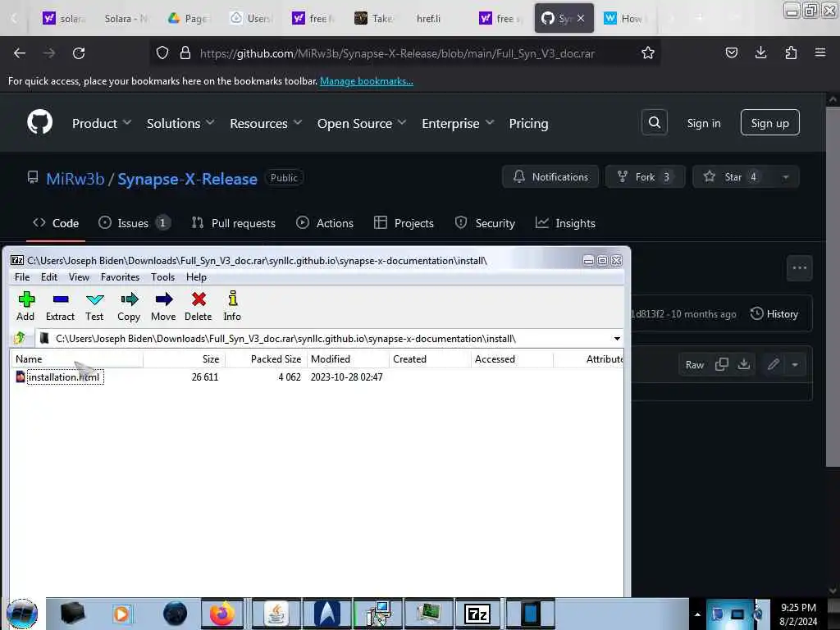This screenshot has width=840, height=630.
Task: Sort by the Accessed column header
Action: 512,359
